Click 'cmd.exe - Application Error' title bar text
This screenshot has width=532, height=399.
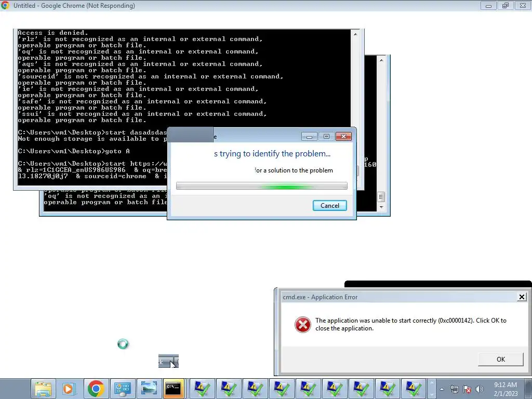coord(320,297)
